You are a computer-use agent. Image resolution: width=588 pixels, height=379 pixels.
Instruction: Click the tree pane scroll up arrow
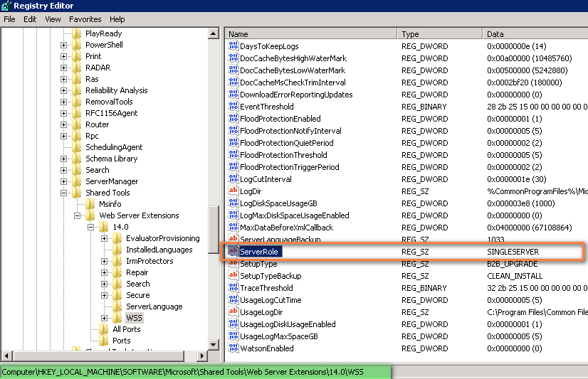point(214,33)
